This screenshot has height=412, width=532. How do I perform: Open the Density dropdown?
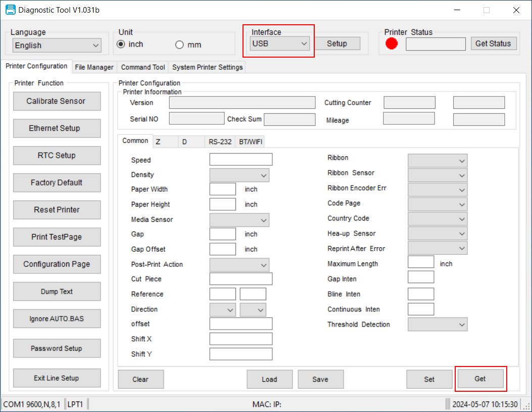pyautogui.click(x=239, y=175)
